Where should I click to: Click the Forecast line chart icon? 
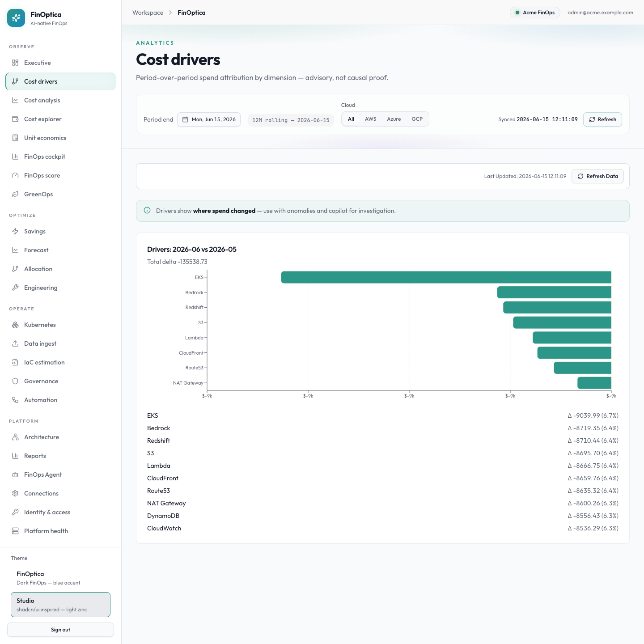(x=15, y=250)
